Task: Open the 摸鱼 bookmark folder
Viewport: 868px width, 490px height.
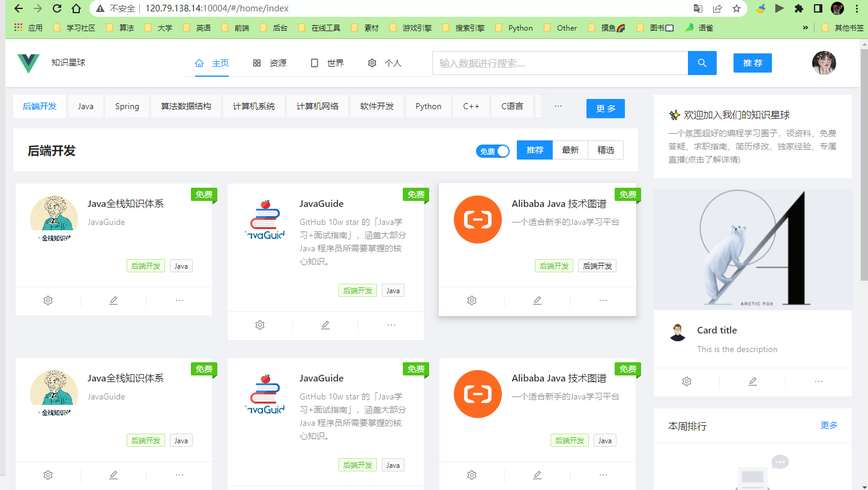Action: pos(607,28)
